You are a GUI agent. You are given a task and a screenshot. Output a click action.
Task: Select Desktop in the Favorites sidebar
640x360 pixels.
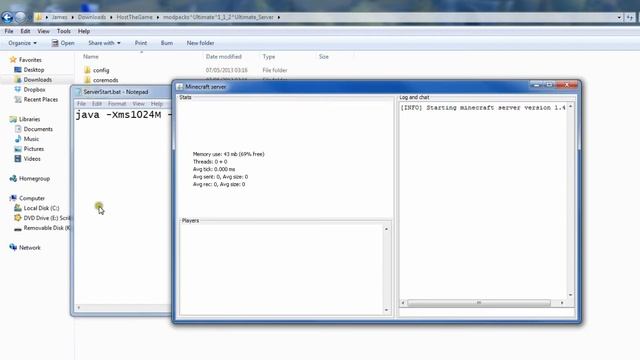pyautogui.click(x=33, y=70)
